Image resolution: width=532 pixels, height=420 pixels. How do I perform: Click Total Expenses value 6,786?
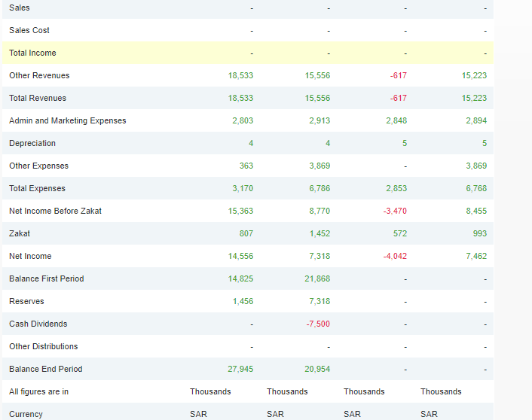coord(320,188)
